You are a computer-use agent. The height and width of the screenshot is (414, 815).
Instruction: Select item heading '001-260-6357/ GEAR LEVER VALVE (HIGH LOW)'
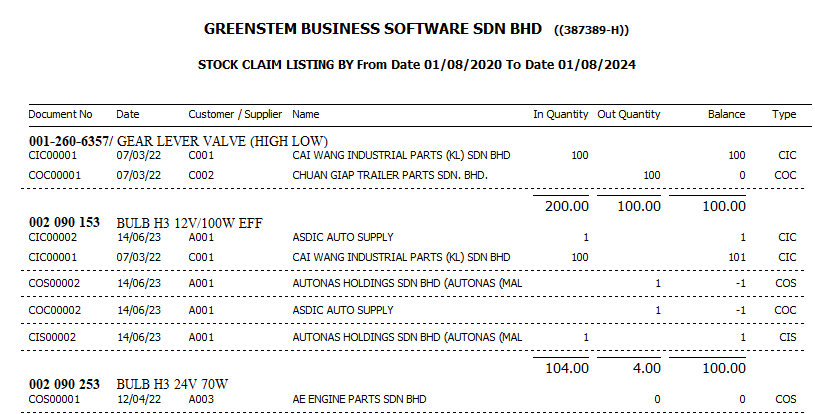178,141
